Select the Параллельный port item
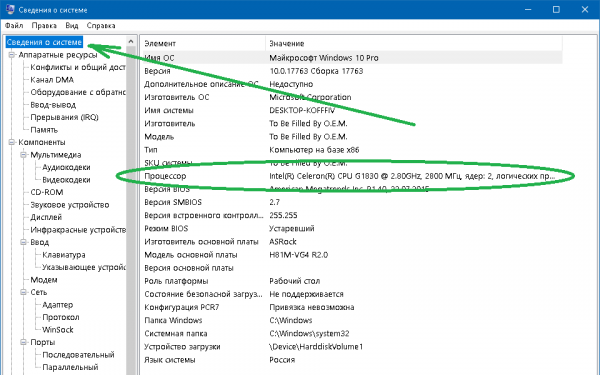Screen dimensions: 600x375 click(x=70, y=367)
